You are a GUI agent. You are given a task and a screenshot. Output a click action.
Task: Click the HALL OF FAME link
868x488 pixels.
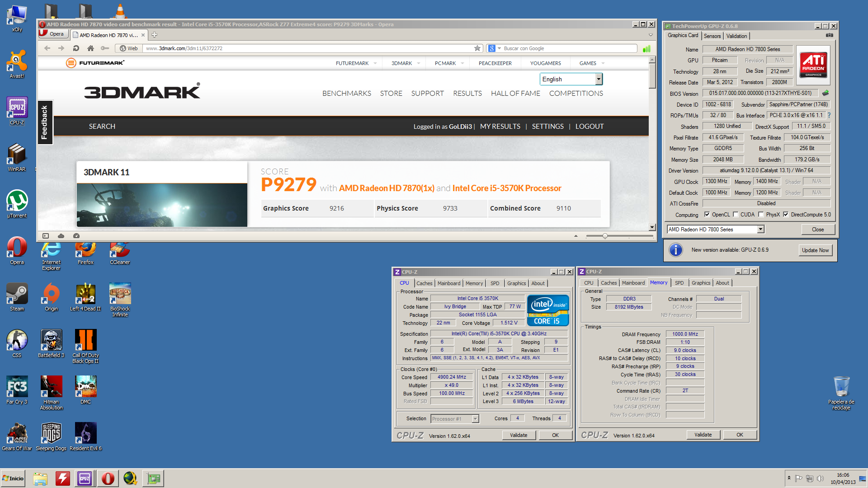pyautogui.click(x=515, y=94)
